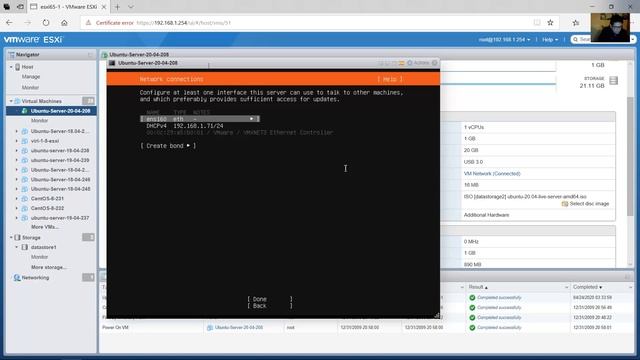Collapse the Virtual Machines tree node
640x360 pixels.
pos(11,101)
